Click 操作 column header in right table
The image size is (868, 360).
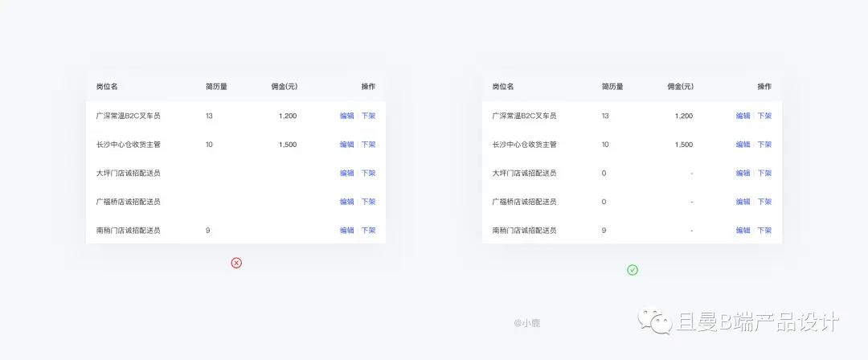tap(764, 87)
